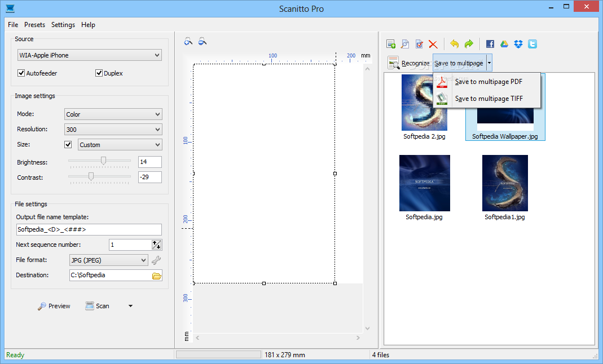
Task: Click the preview scroll down arrow
Action: pyautogui.click(x=367, y=329)
